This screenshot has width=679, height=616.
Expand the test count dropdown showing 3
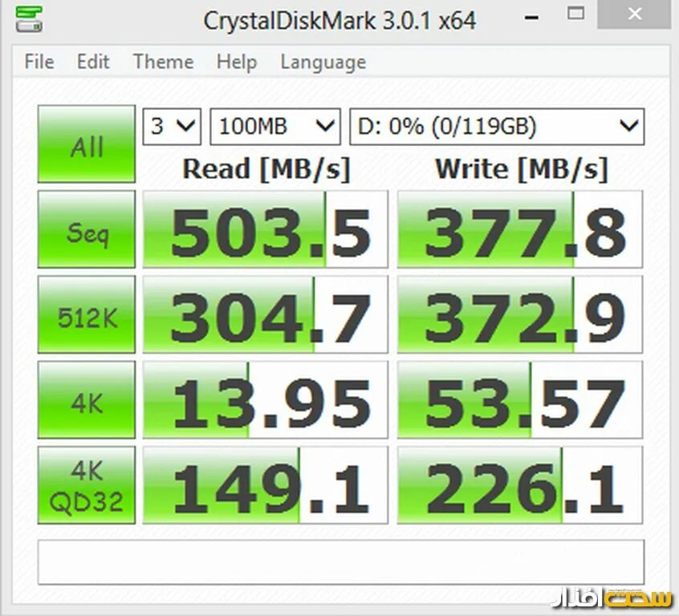pos(172,127)
